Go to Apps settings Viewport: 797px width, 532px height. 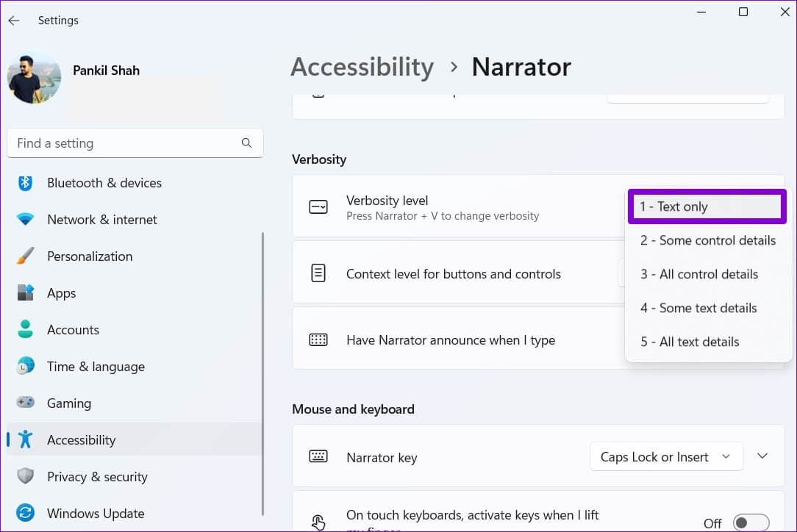pyautogui.click(x=135, y=293)
